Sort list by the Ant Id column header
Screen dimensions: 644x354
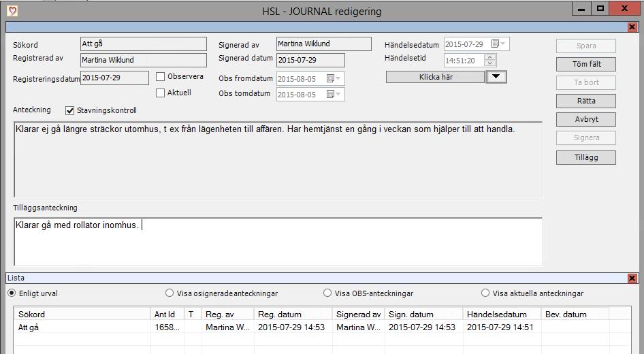coord(167,314)
